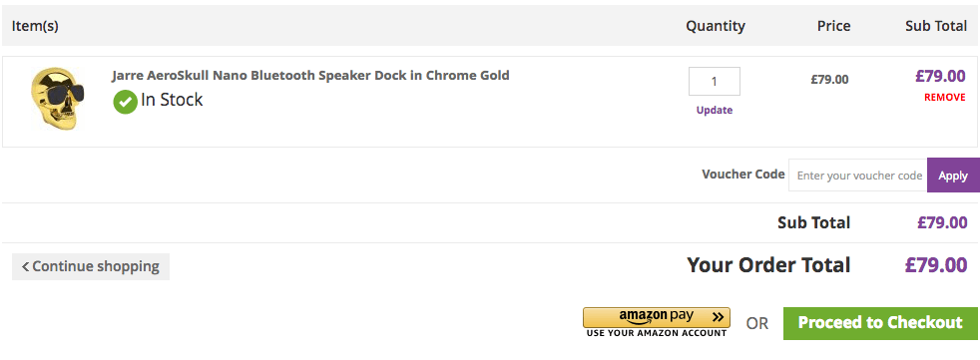Click the Voucher Code label
Viewport: 980px width, 360px height.
pos(743,174)
